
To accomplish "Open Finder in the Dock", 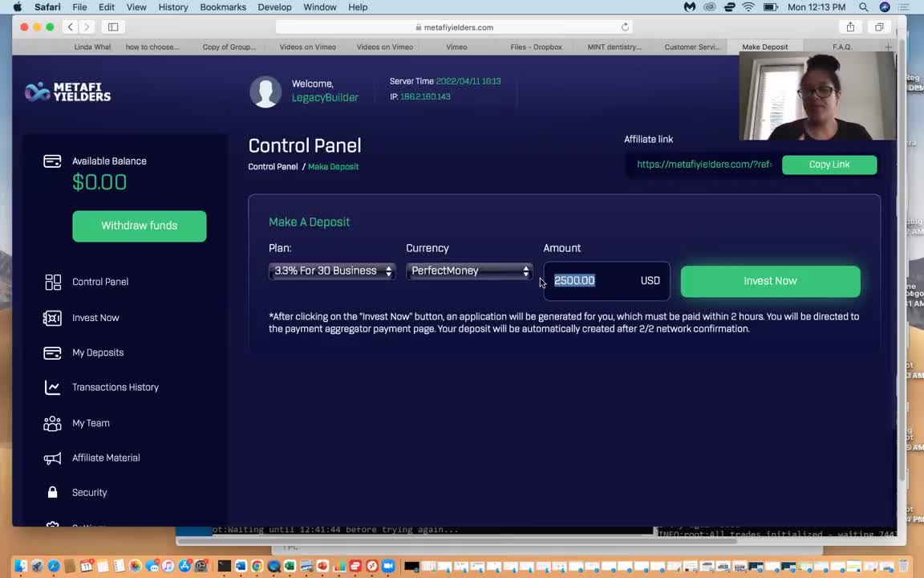I will (x=21, y=566).
